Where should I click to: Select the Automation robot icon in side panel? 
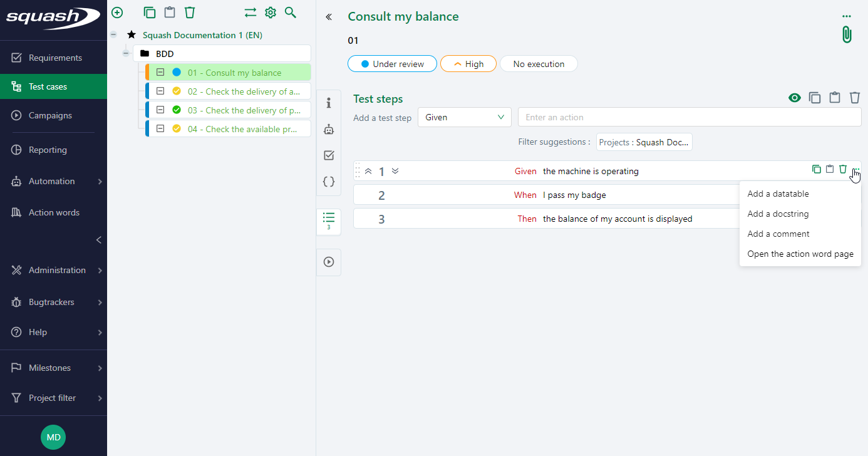[x=329, y=129]
